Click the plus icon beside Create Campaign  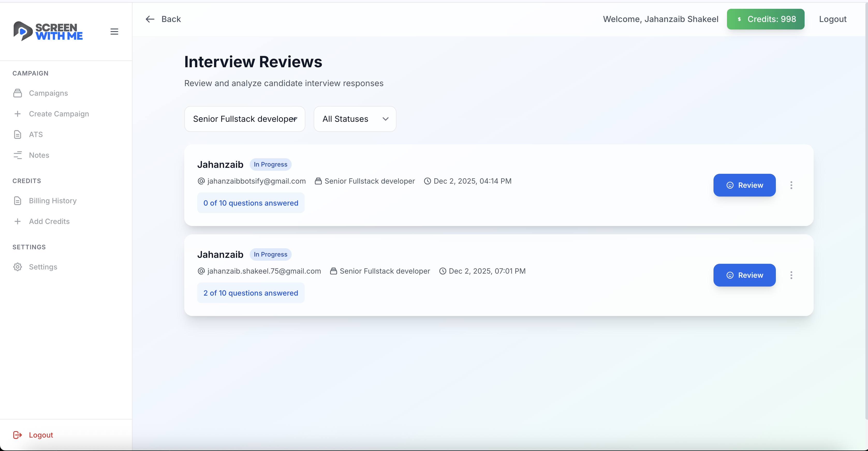coord(18,114)
